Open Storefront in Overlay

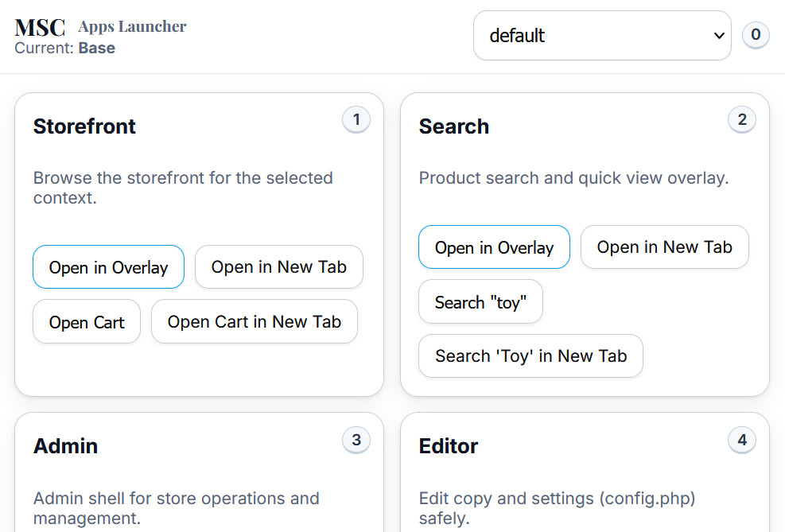click(x=109, y=266)
